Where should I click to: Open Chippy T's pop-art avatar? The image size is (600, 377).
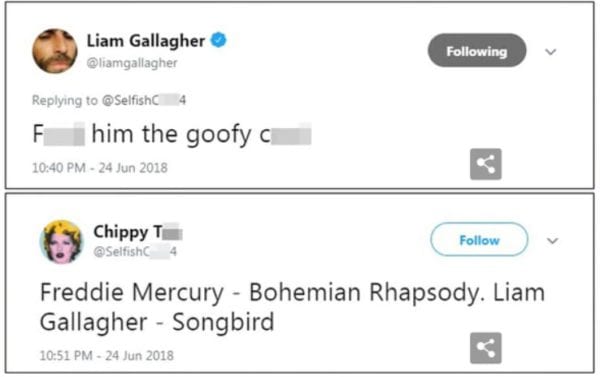pos(61,242)
